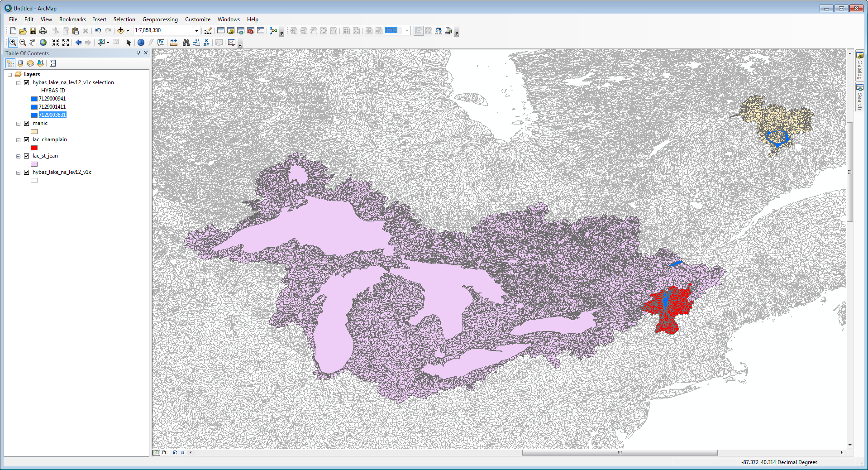This screenshot has height=470, width=868.
Task: Uncheck the hybas_lake_na_lev12_v1c layer
Action: click(x=26, y=172)
